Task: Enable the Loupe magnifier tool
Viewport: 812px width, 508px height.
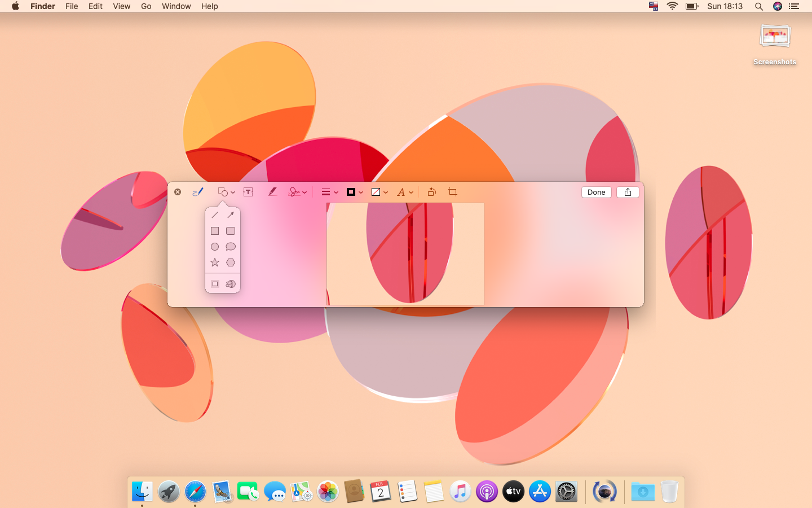Action: point(231,284)
